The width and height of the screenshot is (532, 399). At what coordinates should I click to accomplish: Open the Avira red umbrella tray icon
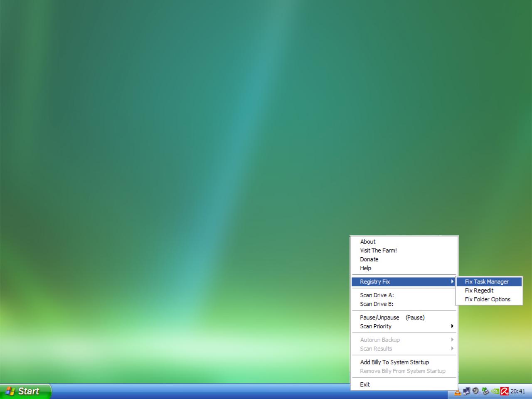(504, 391)
